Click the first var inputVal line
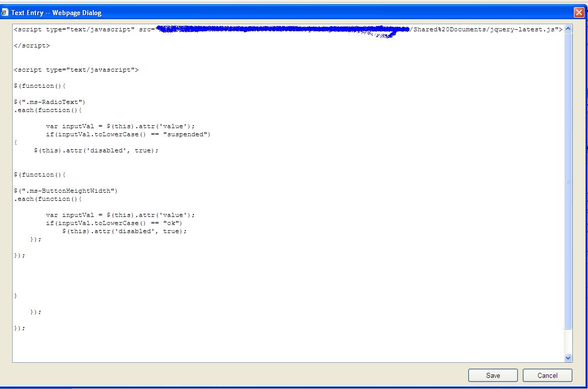Screen dimensions: 588x389 pos(120,126)
